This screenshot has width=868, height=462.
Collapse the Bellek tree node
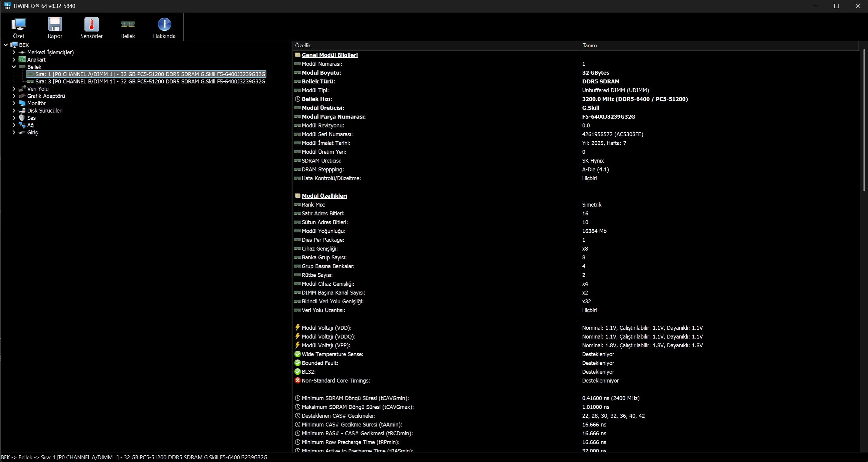pos(14,67)
